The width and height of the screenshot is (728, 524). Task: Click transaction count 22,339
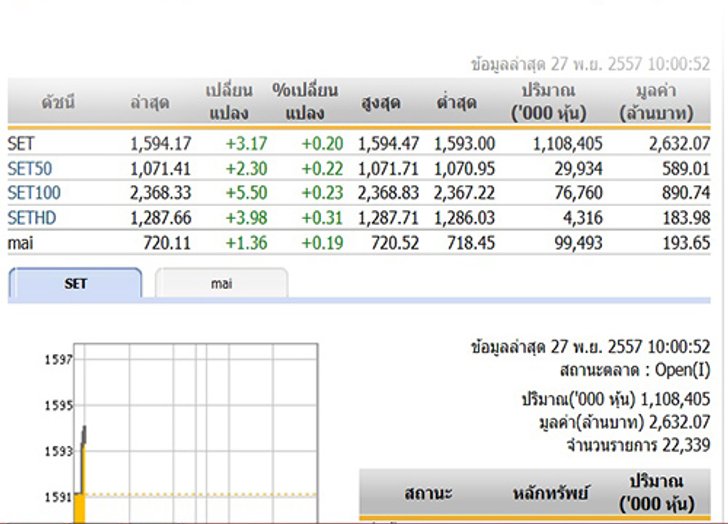pyautogui.click(x=638, y=445)
